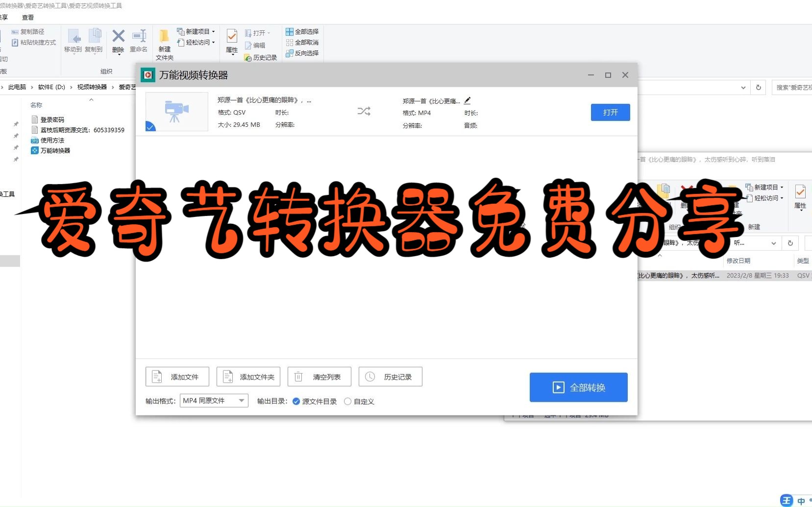
Task: Click 类型 column header in second window
Action: 803,261
